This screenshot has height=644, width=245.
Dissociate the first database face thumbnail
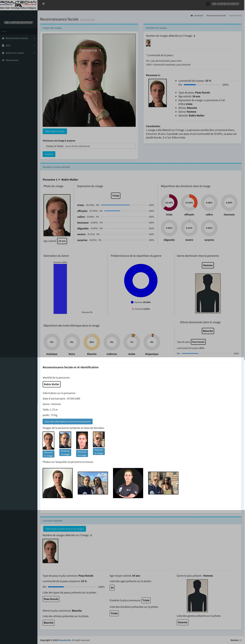point(48,454)
